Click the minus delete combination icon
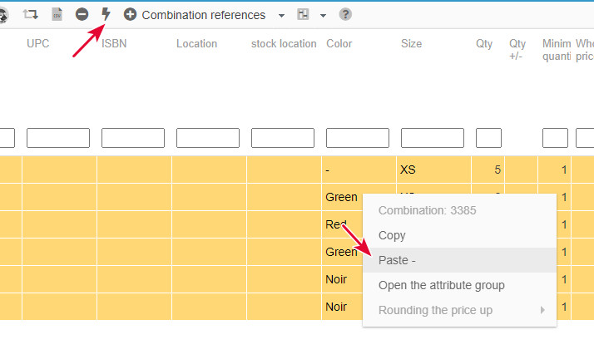The height and width of the screenshot is (364, 594). (82, 14)
